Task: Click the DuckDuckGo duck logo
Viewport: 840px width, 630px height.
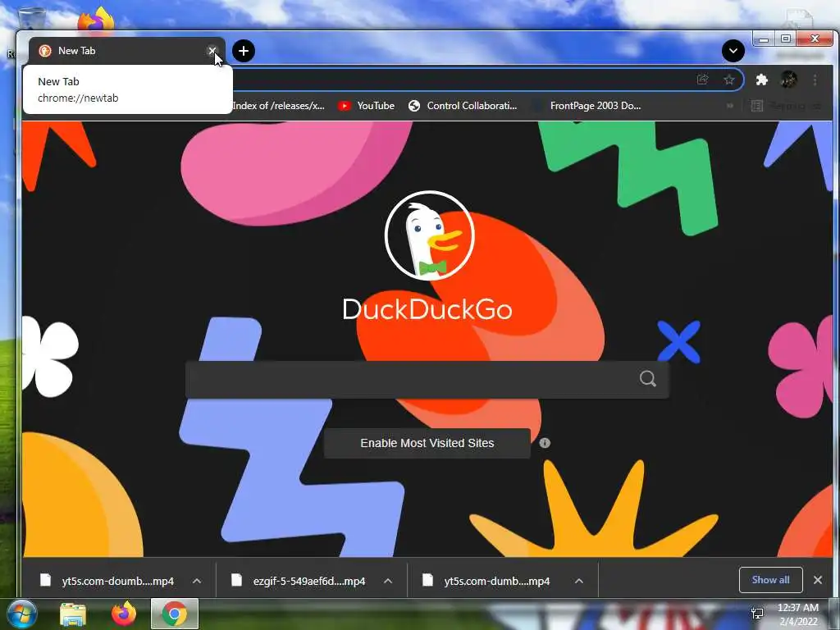Action: [x=430, y=235]
